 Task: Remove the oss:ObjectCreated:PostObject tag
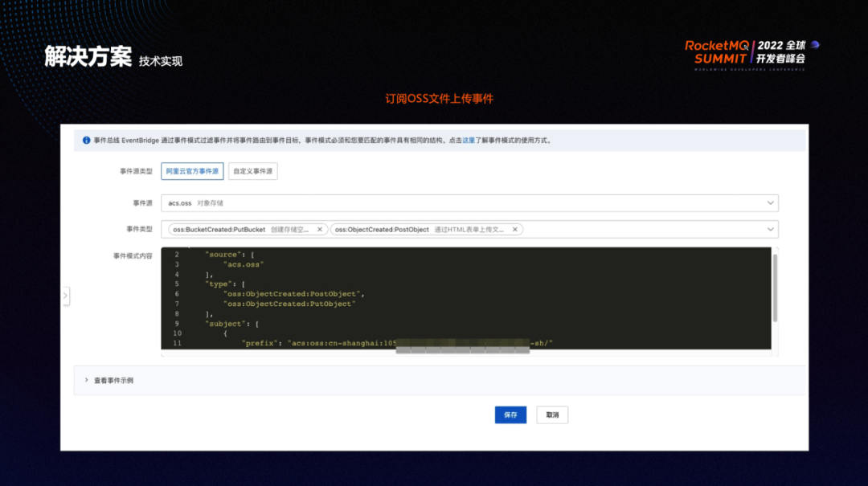tap(515, 229)
